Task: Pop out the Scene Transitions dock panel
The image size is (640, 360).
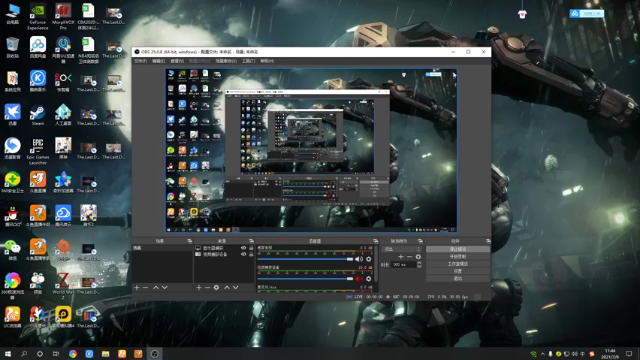Action: [420, 241]
